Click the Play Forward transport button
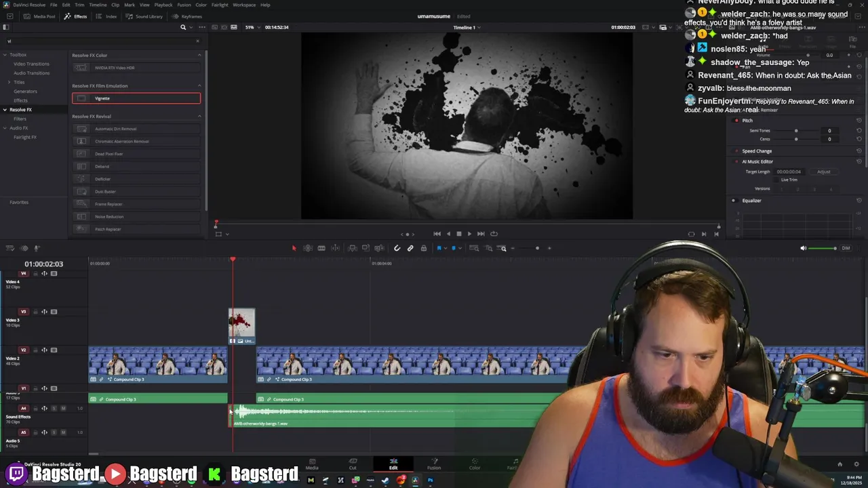868x488 pixels. [x=469, y=234]
